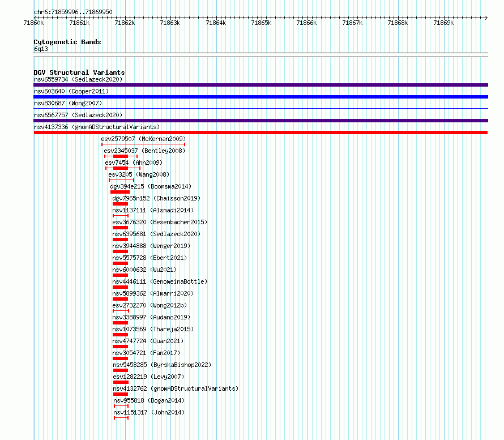
Task: Click the 71863k ruler tick label
Action: (x=170, y=23)
